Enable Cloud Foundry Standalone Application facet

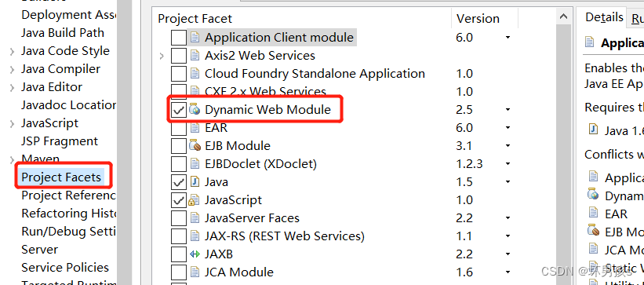click(x=179, y=74)
